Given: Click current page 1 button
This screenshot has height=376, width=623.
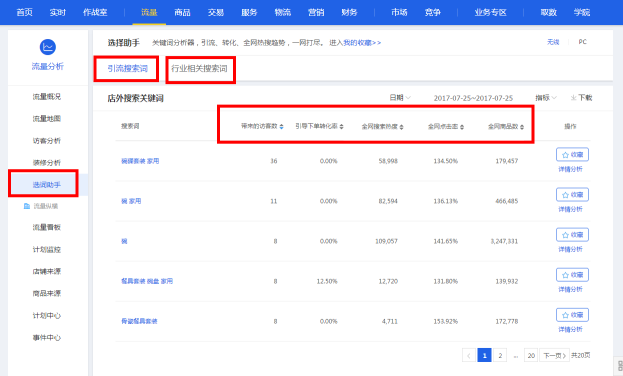Looking at the screenshot, I should 484,355.
